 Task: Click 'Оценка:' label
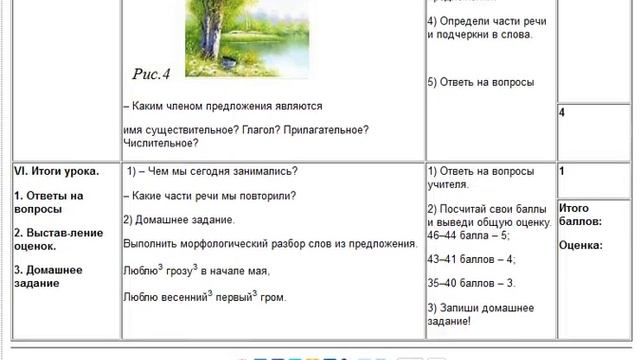point(580,245)
